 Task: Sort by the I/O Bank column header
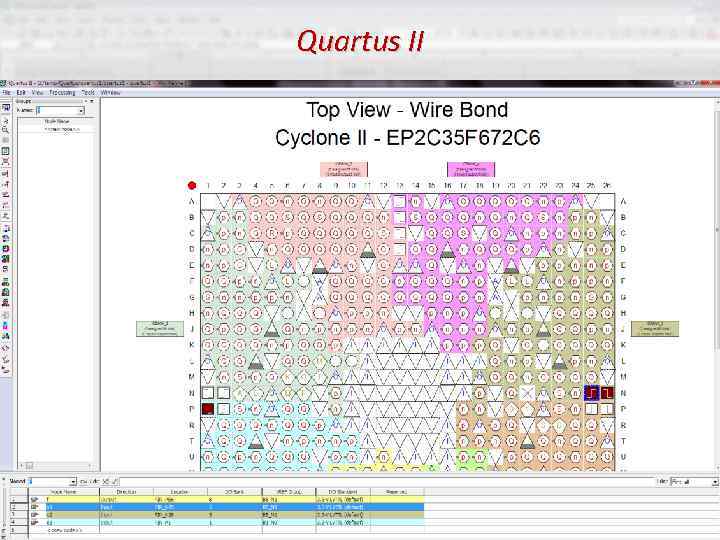pos(234,492)
